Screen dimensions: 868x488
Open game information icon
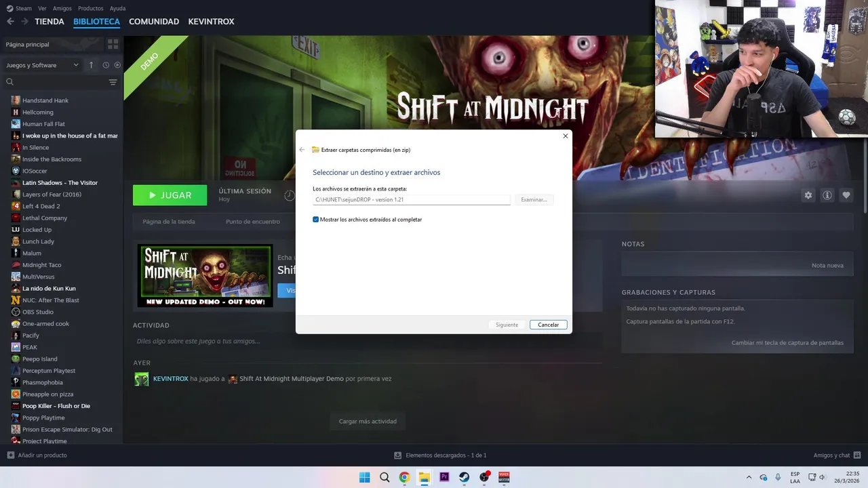pos(827,195)
